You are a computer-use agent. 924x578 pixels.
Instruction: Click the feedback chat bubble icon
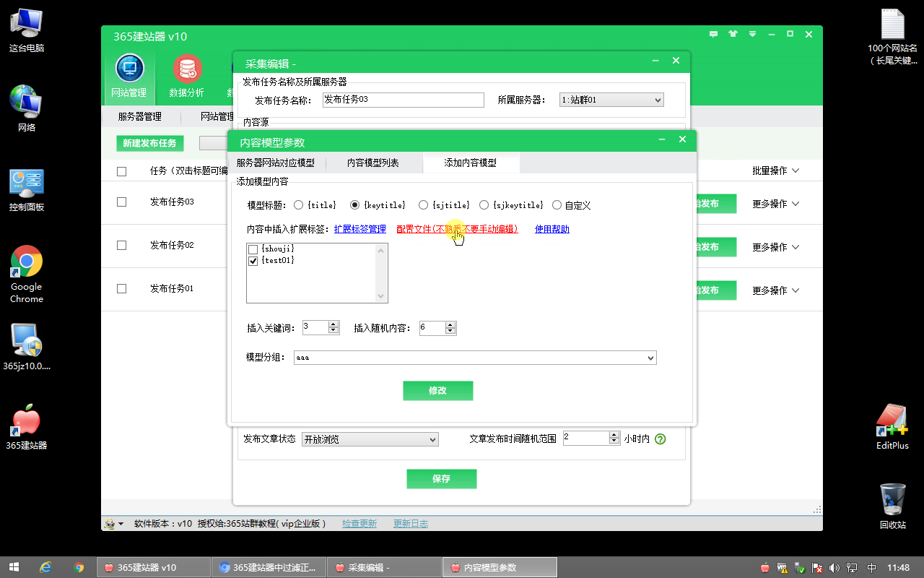pos(714,34)
